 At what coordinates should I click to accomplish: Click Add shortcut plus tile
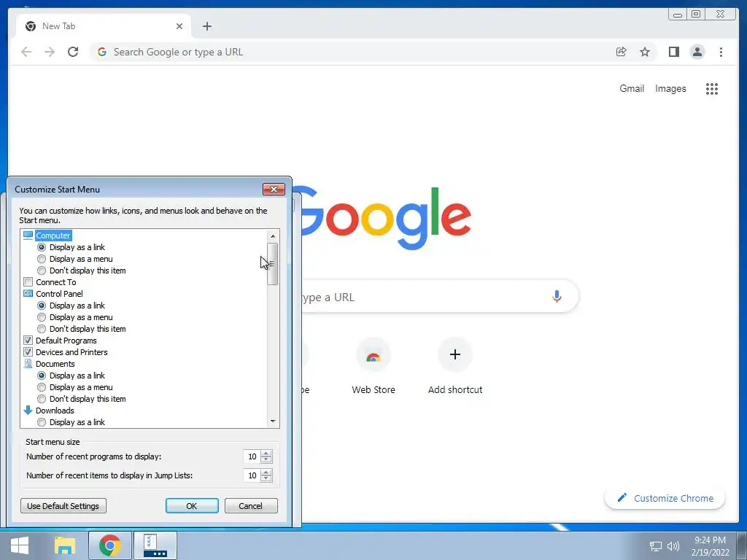(x=455, y=366)
